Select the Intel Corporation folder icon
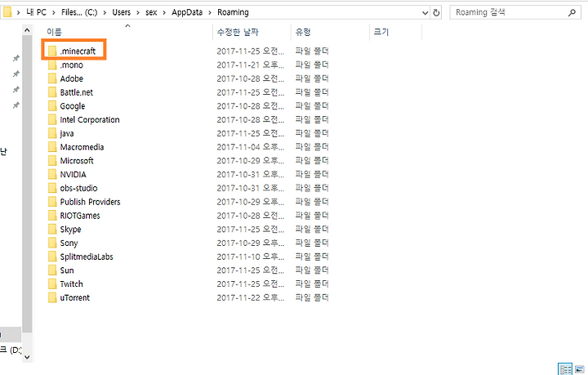The width and height of the screenshot is (588, 375). (x=52, y=119)
